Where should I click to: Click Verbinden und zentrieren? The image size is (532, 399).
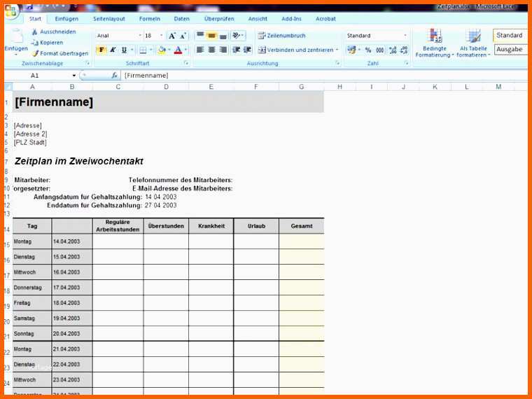coord(295,50)
